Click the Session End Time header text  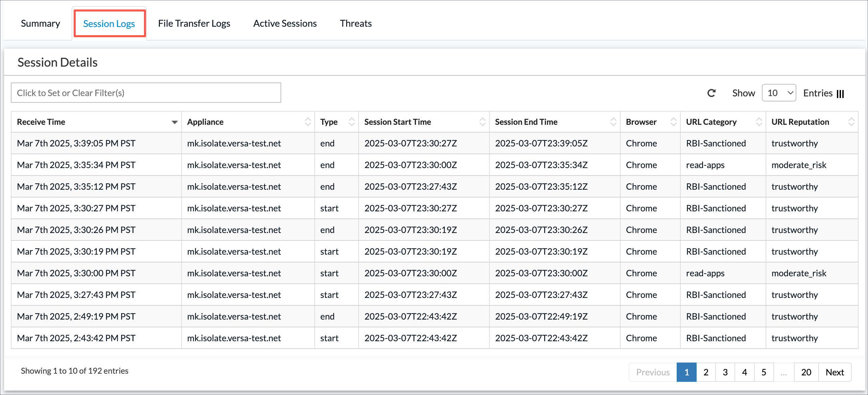point(526,122)
